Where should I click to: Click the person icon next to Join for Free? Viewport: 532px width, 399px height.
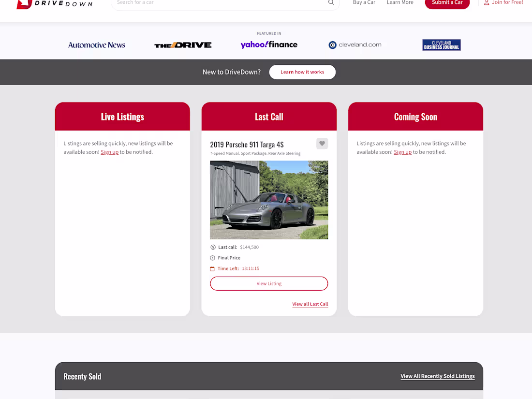(x=486, y=2)
